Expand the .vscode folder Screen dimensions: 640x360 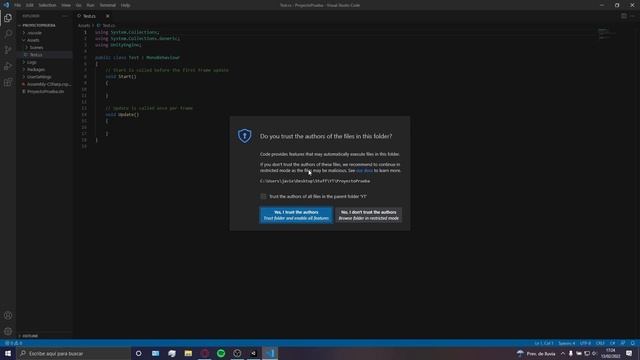(x=35, y=33)
